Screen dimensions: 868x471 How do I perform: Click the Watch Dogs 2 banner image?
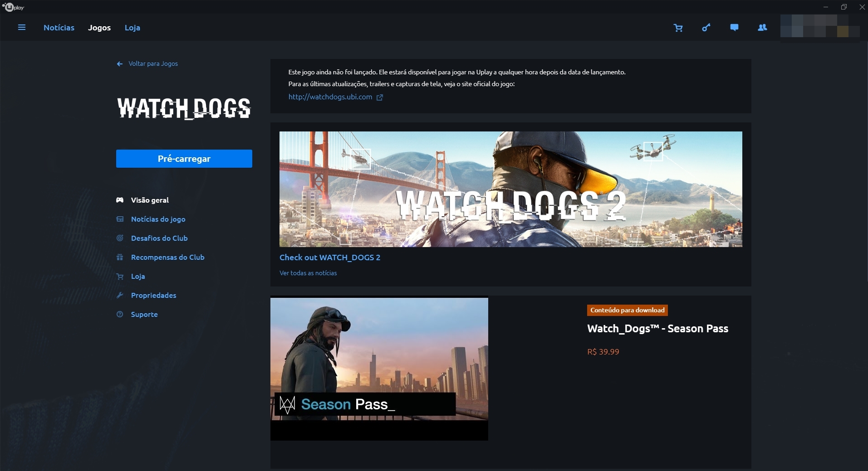pos(511,189)
